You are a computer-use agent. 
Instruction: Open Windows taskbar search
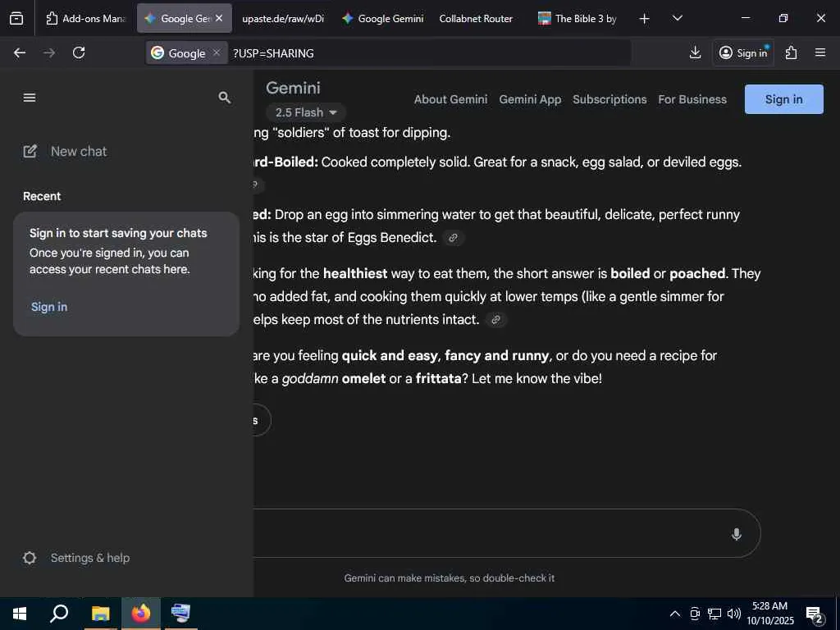click(59, 614)
